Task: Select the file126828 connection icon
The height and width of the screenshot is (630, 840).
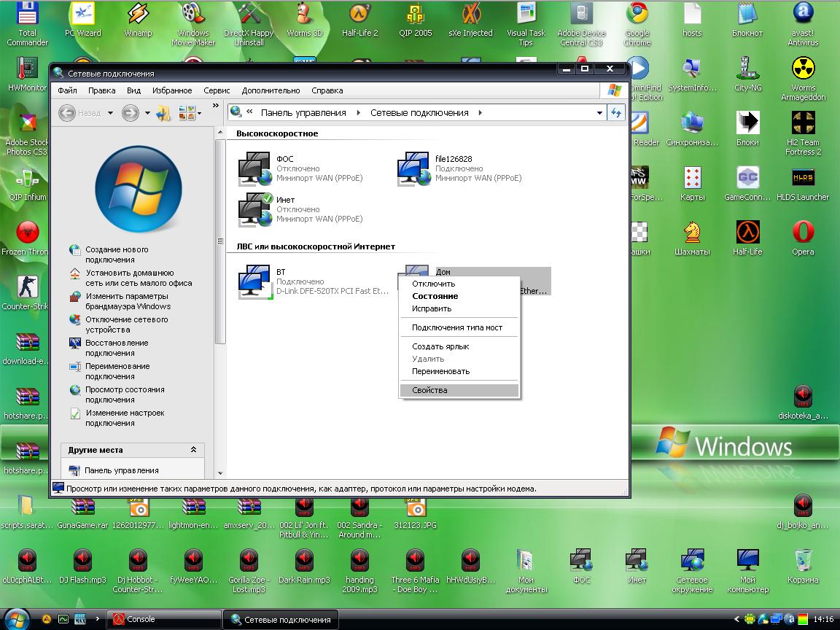Action: click(x=413, y=168)
